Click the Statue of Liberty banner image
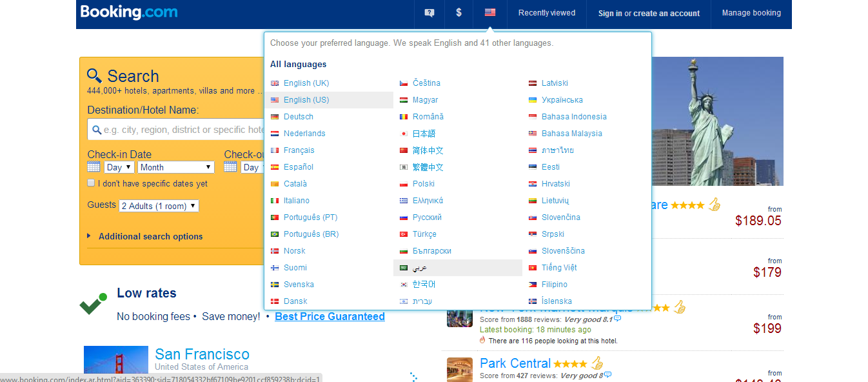The width and height of the screenshot is (868, 382). tap(718, 121)
